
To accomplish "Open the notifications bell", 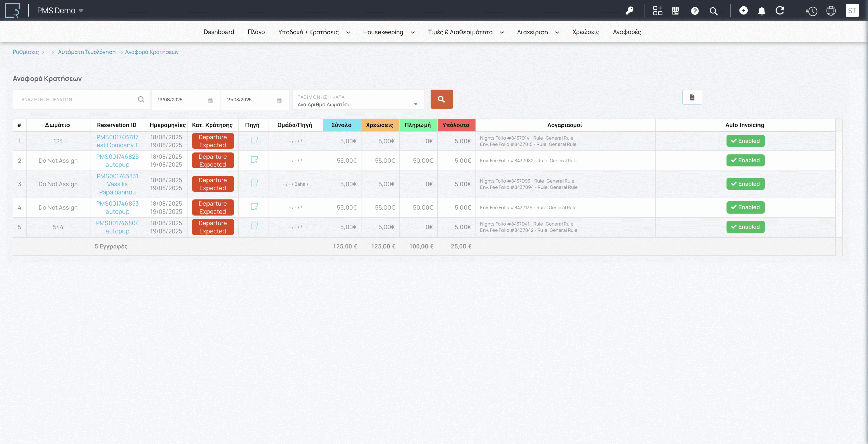I will point(762,11).
